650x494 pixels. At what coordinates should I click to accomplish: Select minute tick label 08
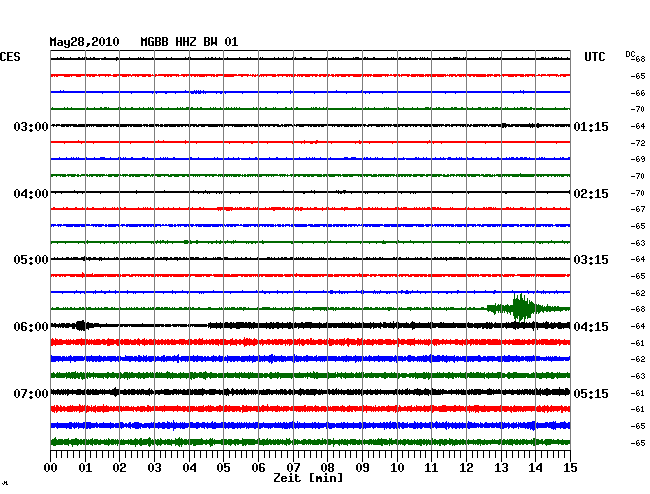click(327, 468)
